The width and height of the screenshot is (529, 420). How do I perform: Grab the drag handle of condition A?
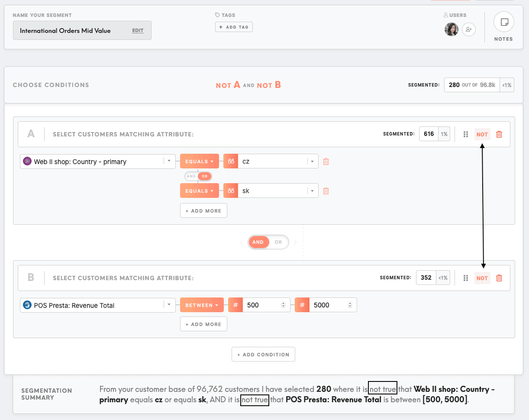pos(466,134)
